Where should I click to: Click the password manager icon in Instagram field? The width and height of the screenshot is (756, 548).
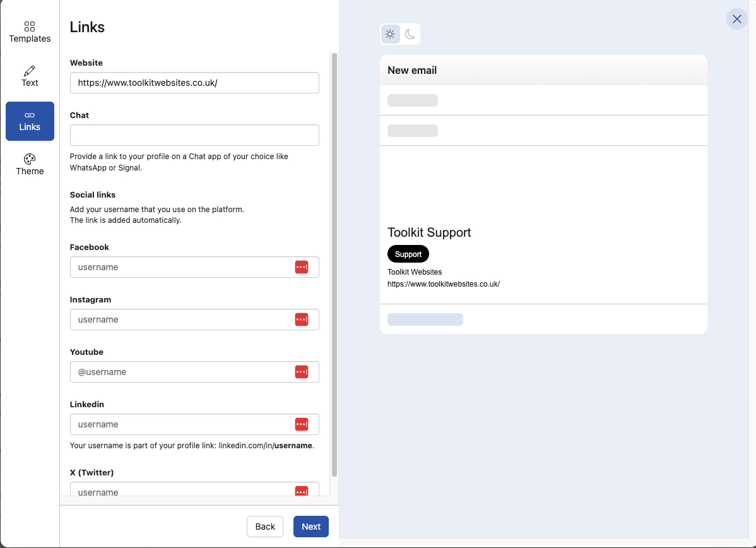[302, 319]
